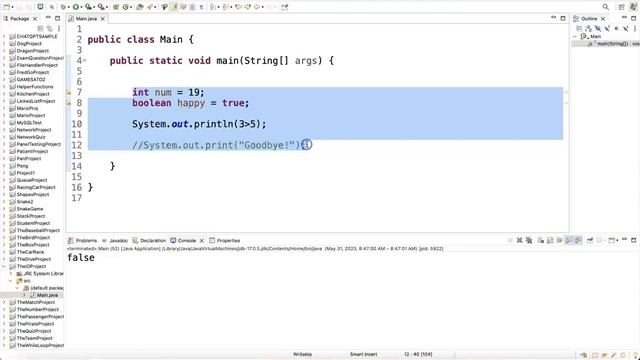Select main(String[]) method in Outline

tap(614, 44)
